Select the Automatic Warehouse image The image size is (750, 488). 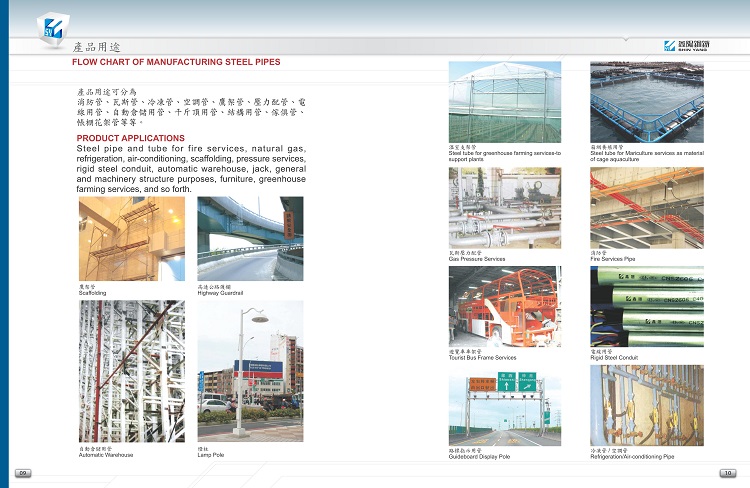coord(132,371)
